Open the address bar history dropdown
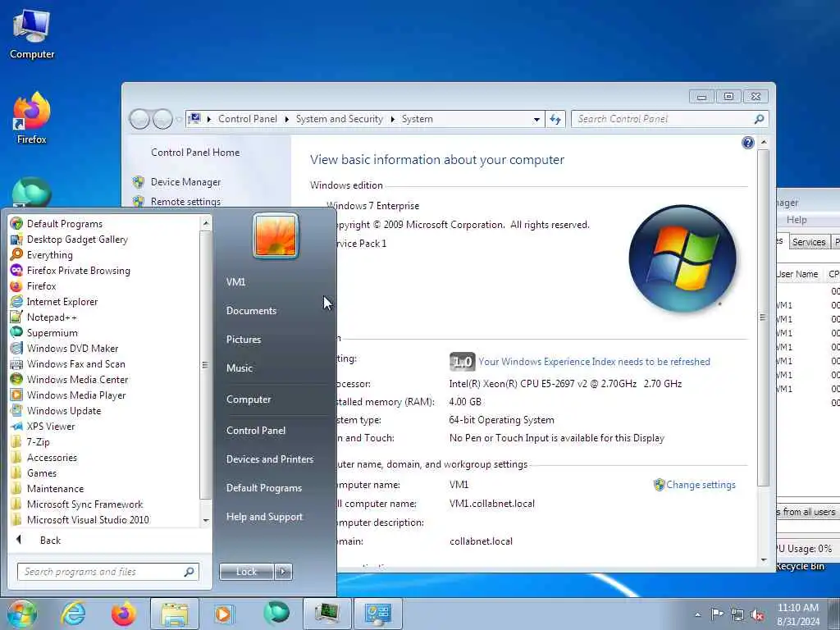This screenshot has height=630, width=840. pos(536,120)
